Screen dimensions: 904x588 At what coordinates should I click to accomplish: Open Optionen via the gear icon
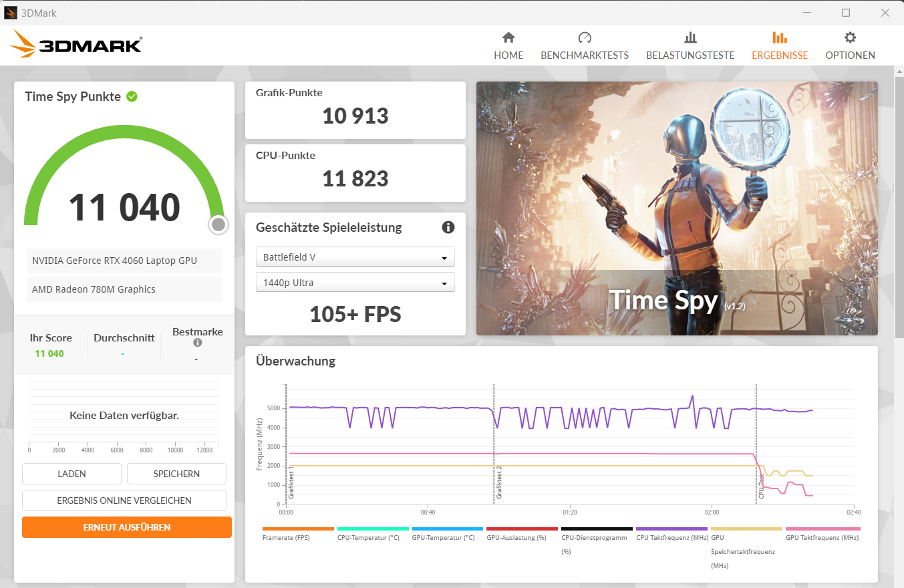pos(850,37)
